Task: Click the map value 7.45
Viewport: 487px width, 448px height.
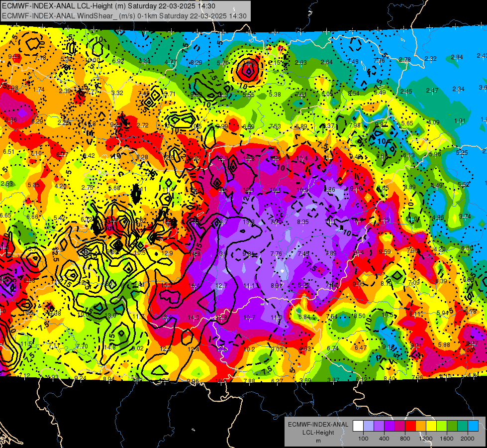Action: 303,254
